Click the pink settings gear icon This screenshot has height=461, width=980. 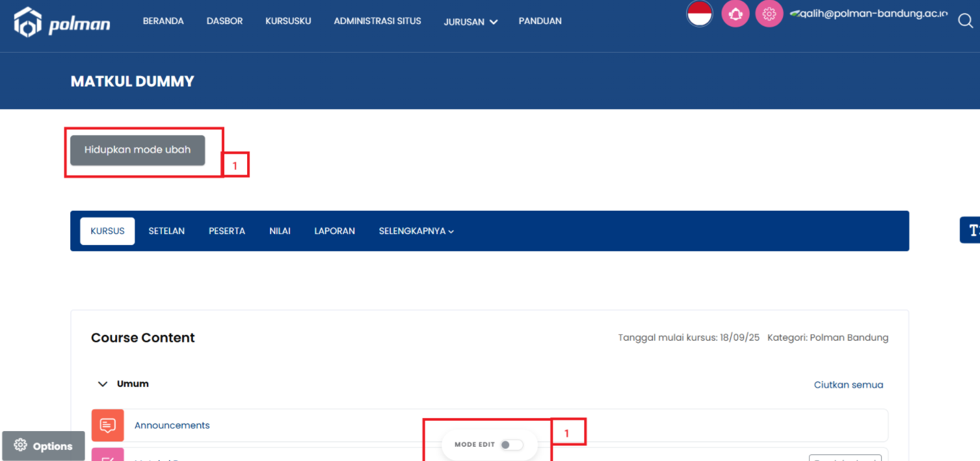(769, 14)
